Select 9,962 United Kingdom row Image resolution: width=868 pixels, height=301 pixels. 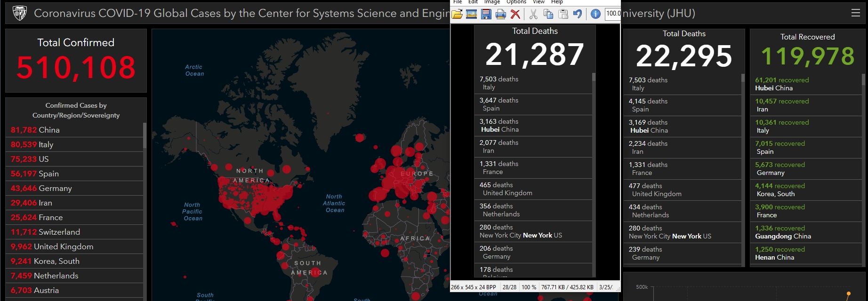click(x=74, y=246)
